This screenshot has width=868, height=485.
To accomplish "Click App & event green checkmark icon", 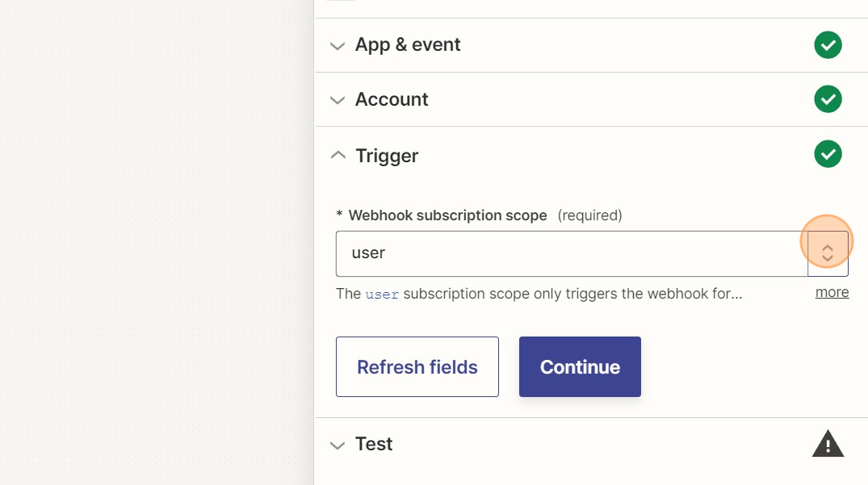I will [828, 45].
